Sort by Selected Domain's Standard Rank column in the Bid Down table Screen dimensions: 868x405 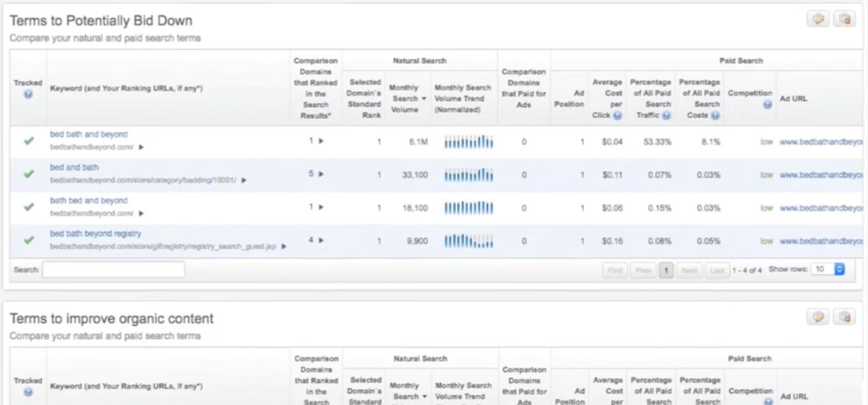364,99
